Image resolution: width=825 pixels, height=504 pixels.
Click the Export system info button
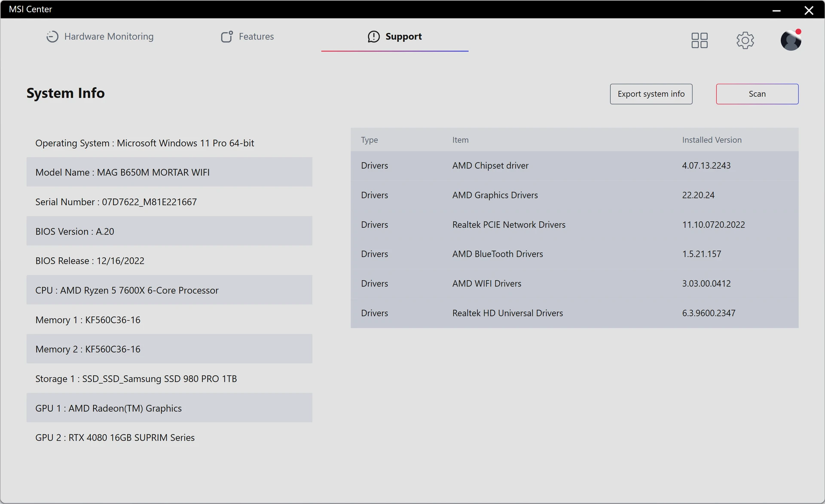coord(651,94)
